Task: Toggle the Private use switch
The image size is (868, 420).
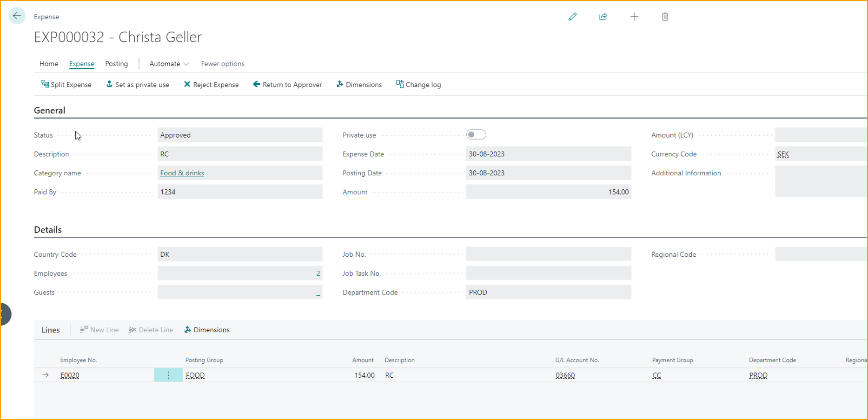Action: click(476, 135)
